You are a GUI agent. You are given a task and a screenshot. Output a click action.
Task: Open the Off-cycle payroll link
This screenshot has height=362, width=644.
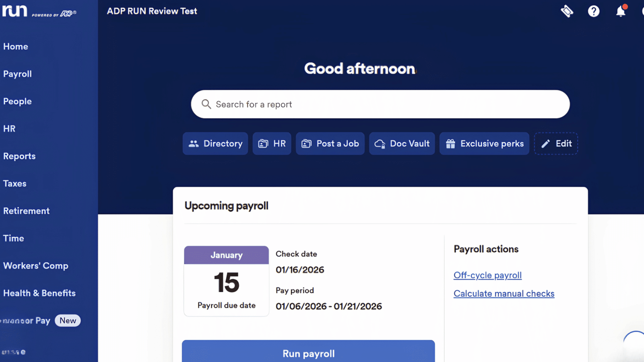[488, 275]
